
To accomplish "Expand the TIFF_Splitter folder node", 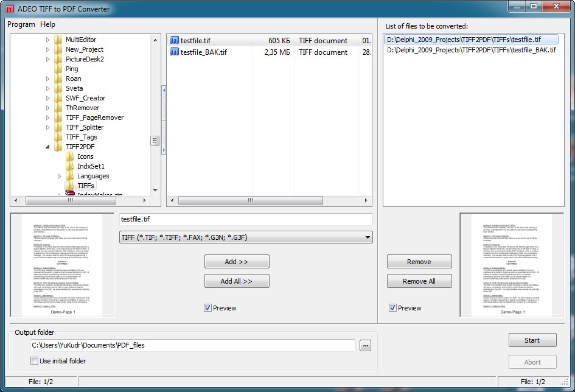I will [x=47, y=127].
